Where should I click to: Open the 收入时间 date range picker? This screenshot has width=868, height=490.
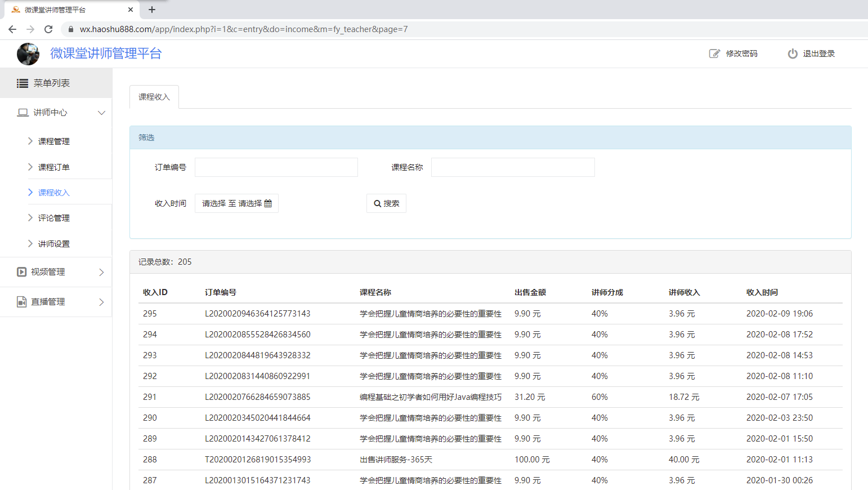236,203
